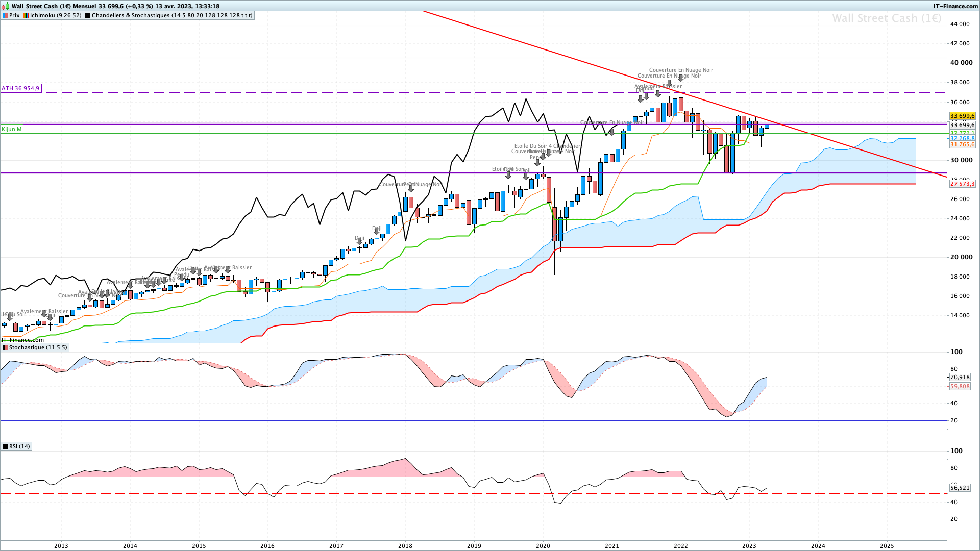
Task: Open Ichimoku (9 26 52) indicator label
Action: coord(52,15)
